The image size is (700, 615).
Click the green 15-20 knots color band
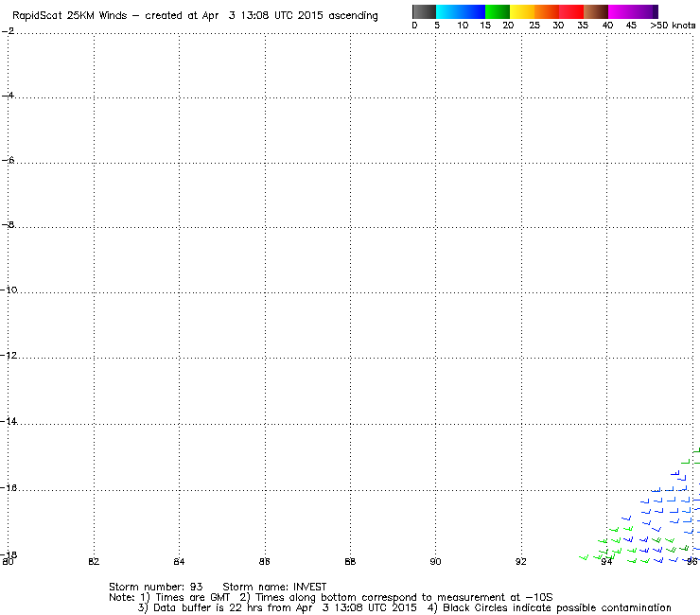click(x=498, y=11)
